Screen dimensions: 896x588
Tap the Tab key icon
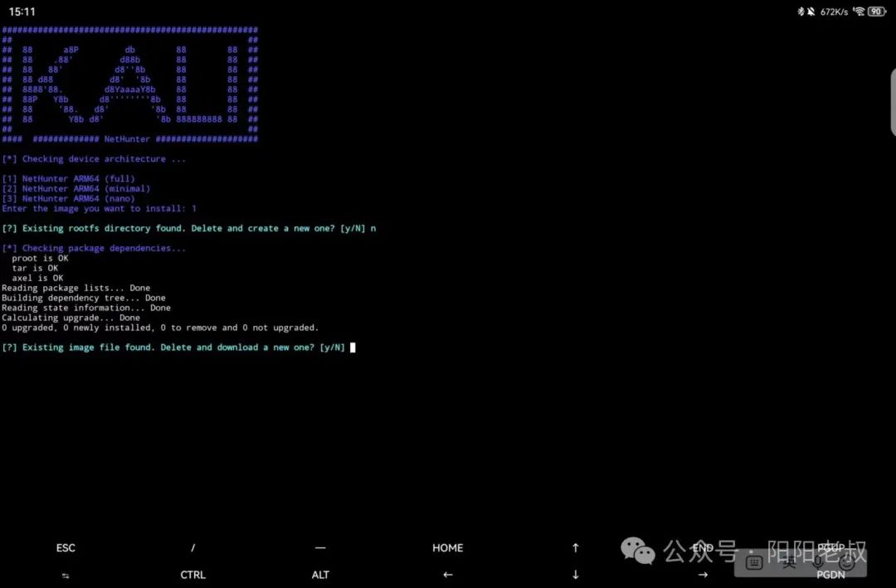click(66, 575)
